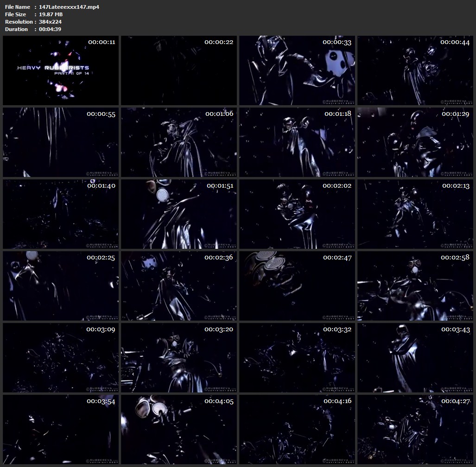This screenshot has width=476, height=467.
Task: Click the 'File Name' label
Action: (x=18, y=6)
